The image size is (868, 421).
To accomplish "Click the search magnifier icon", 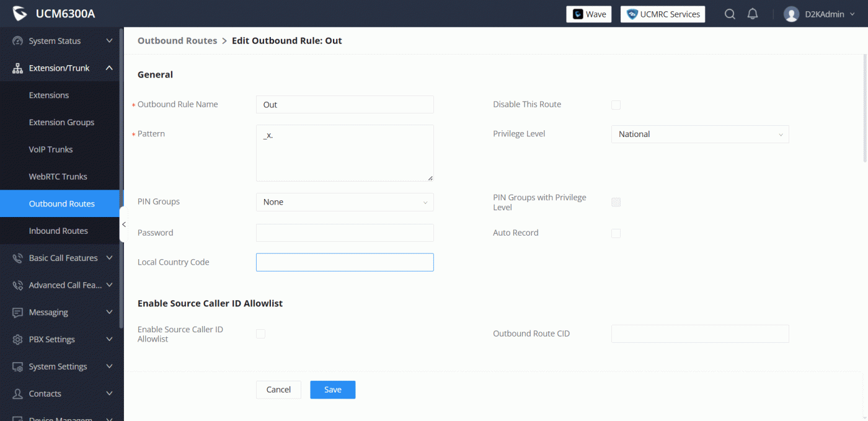I will click(730, 14).
